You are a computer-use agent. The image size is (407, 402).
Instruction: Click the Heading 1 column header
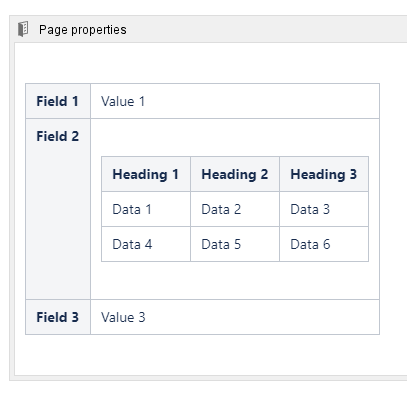pyautogui.click(x=146, y=174)
